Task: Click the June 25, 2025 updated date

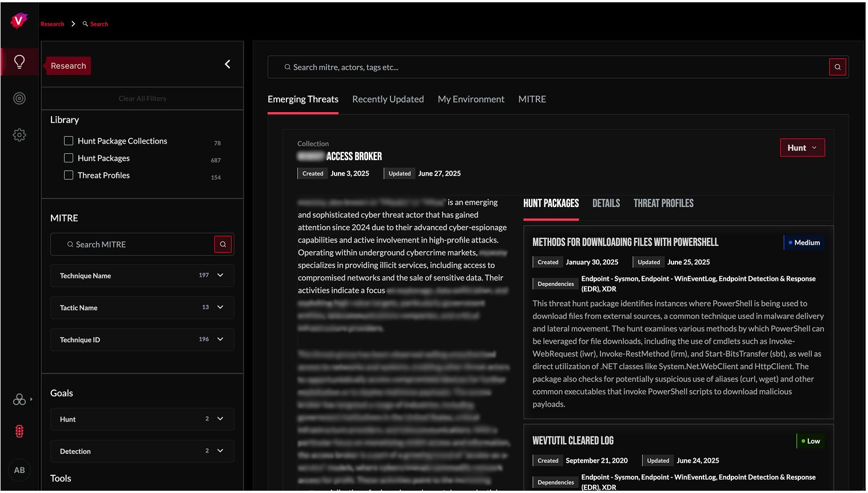Action: click(688, 262)
